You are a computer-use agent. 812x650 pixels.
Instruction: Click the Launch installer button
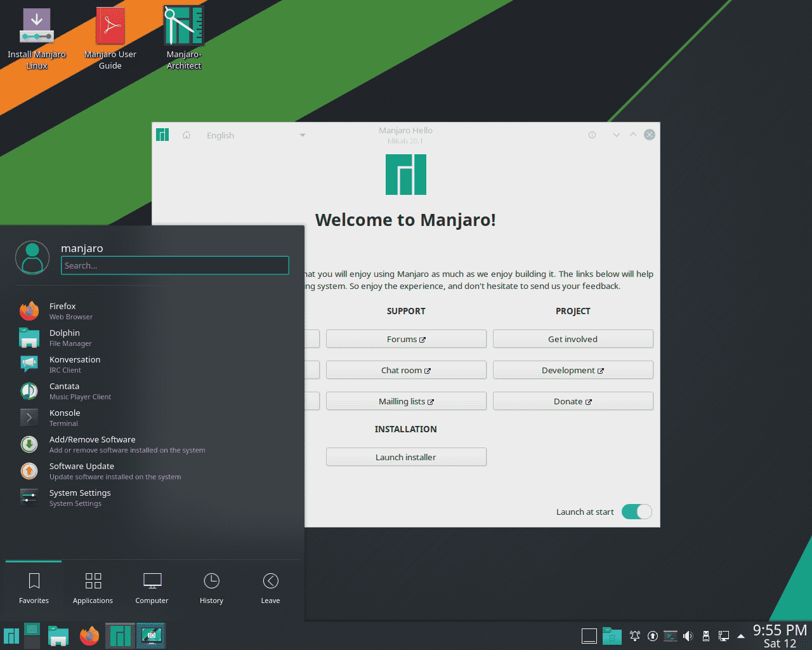coord(406,456)
